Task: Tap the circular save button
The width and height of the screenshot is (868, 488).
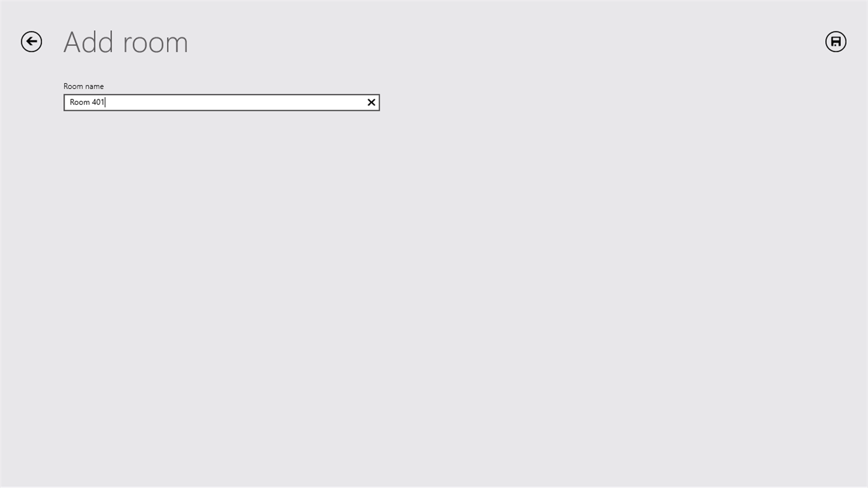Action: point(835,42)
